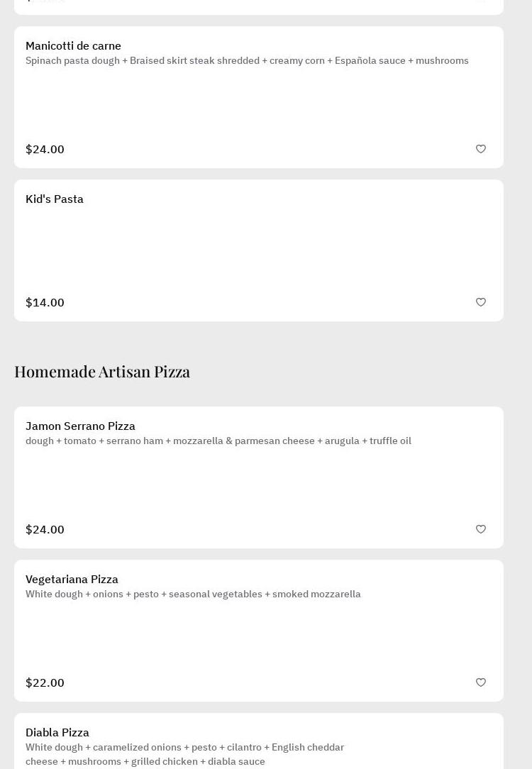The width and height of the screenshot is (532, 769).
Task: Toggle the favorite heart on Vegetariana Pizza
Action: (x=481, y=682)
